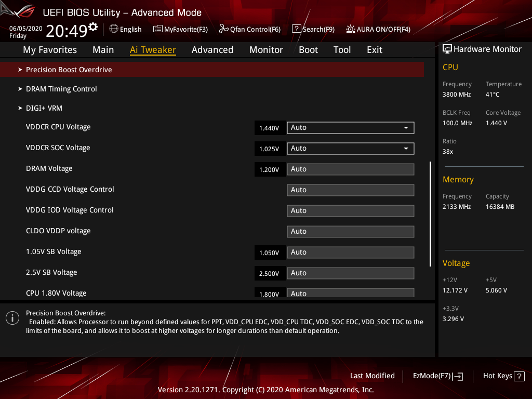
Task: Click the AURA light icon
Action: click(351, 29)
